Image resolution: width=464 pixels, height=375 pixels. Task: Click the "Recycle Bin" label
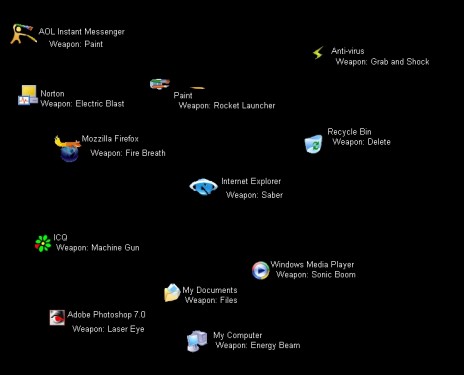[x=349, y=132]
